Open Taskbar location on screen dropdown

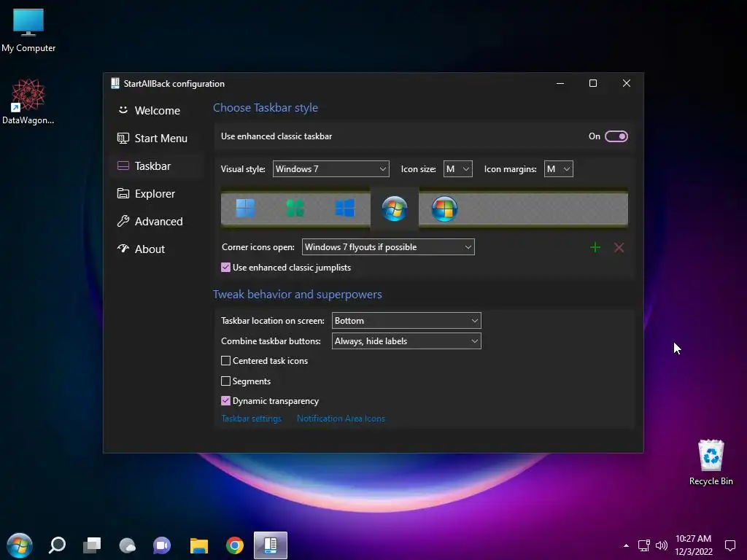pyautogui.click(x=406, y=321)
